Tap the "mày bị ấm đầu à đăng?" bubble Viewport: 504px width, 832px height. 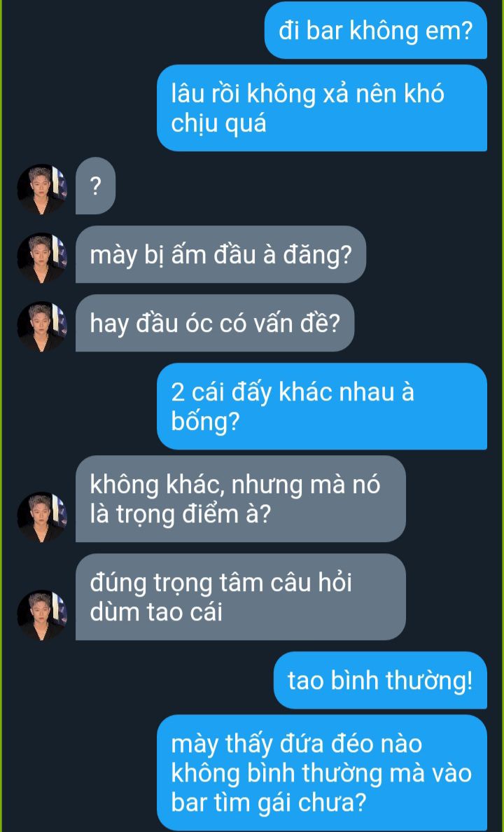coord(220,254)
